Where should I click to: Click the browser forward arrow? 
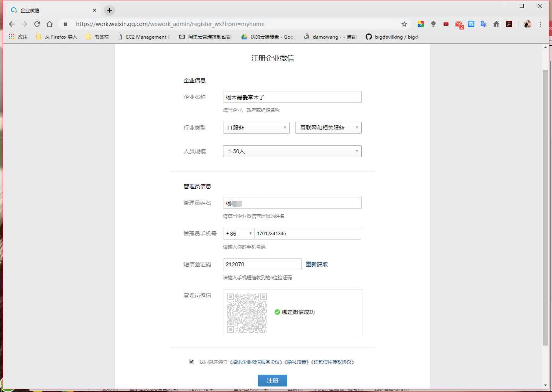24,24
